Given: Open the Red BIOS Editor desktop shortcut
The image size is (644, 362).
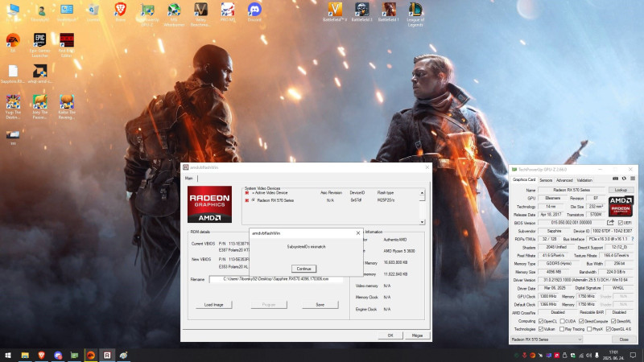Looking at the screenshot, I should click(67, 45).
